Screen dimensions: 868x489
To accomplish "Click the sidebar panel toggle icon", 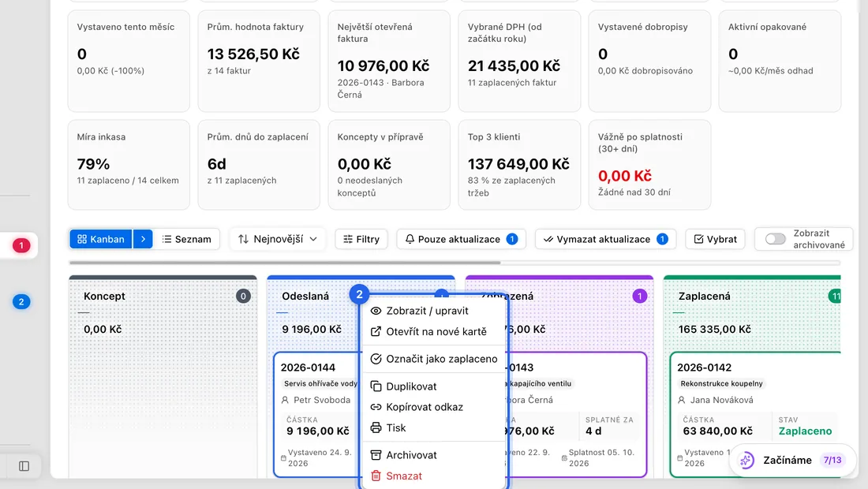I will pyautogui.click(x=24, y=466).
